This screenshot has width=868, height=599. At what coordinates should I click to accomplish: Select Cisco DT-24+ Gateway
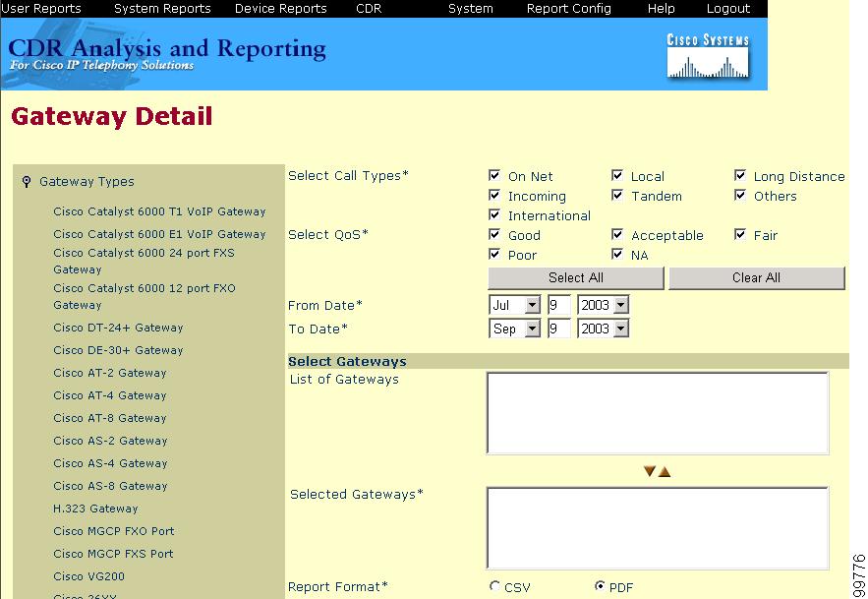(x=118, y=329)
